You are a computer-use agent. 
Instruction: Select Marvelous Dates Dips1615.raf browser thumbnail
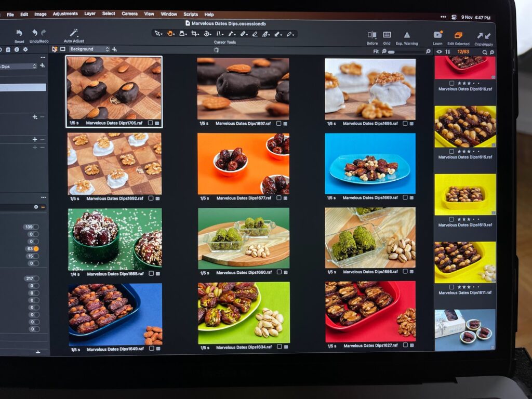pyautogui.click(x=465, y=127)
